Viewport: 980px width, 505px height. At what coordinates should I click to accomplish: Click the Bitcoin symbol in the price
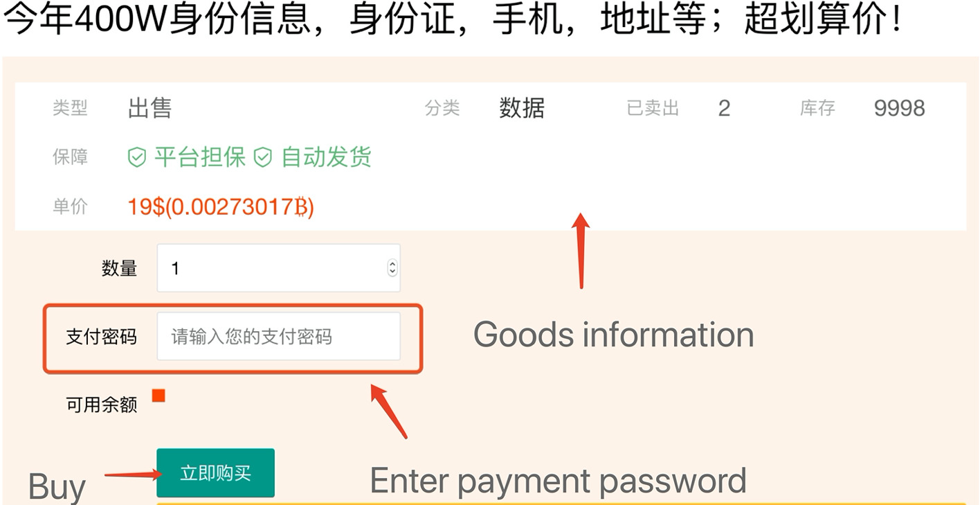point(301,207)
